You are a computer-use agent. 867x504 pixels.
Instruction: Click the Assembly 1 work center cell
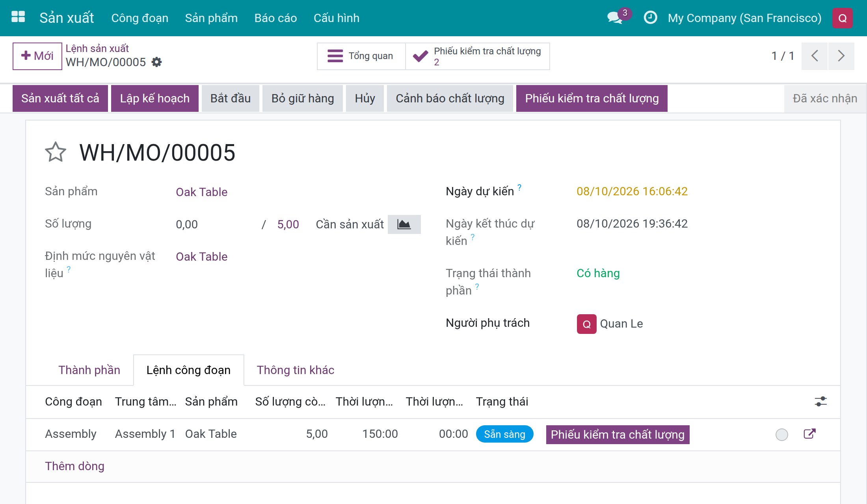pos(145,434)
